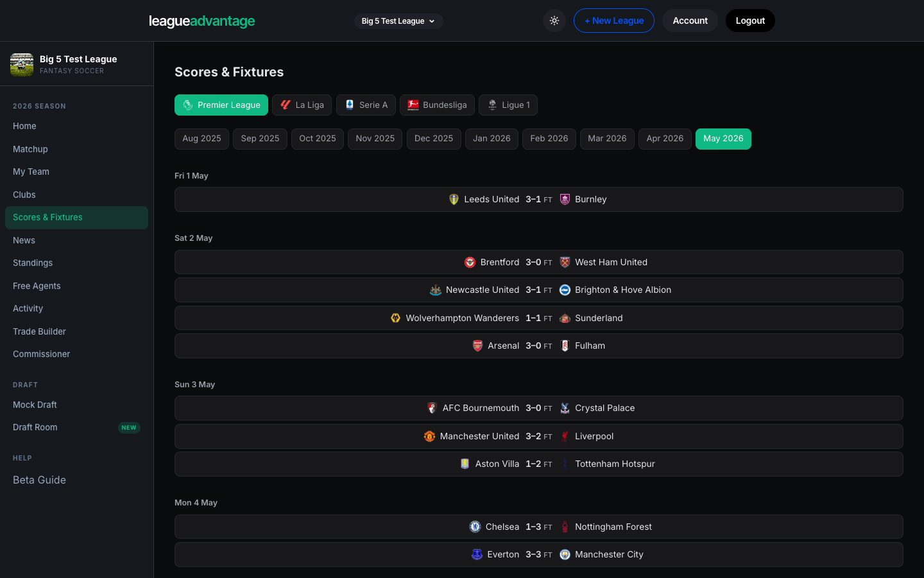924x578 pixels.
Task: Open Free Agents in the sidebar
Action: [76, 286]
